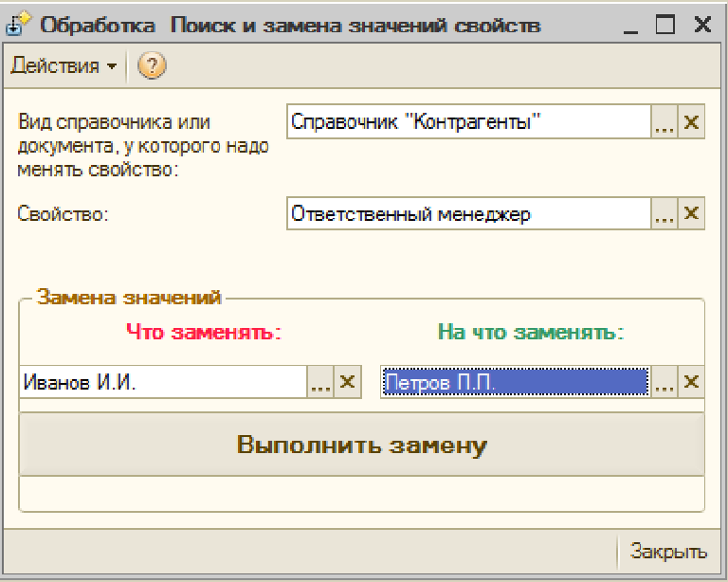Click the Закрыть button at the bottom

668,552
